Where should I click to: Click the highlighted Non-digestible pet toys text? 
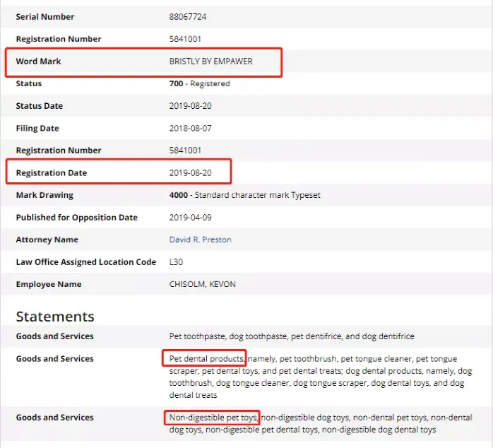[x=213, y=418]
